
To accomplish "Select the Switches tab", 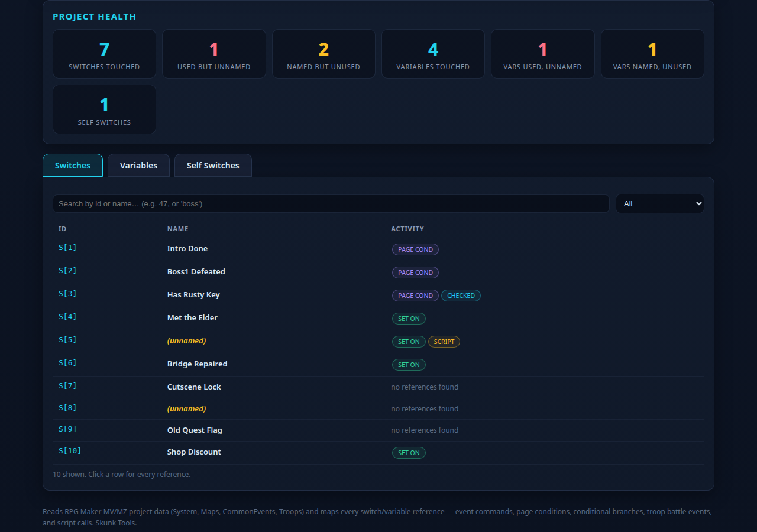I will pyautogui.click(x=73, y=166).
